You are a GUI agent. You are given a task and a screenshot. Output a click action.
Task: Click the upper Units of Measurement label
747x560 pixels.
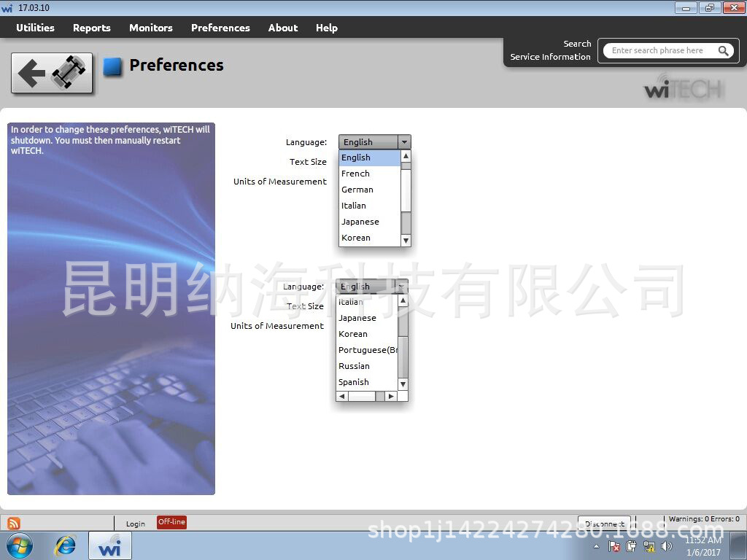(280, 182)
